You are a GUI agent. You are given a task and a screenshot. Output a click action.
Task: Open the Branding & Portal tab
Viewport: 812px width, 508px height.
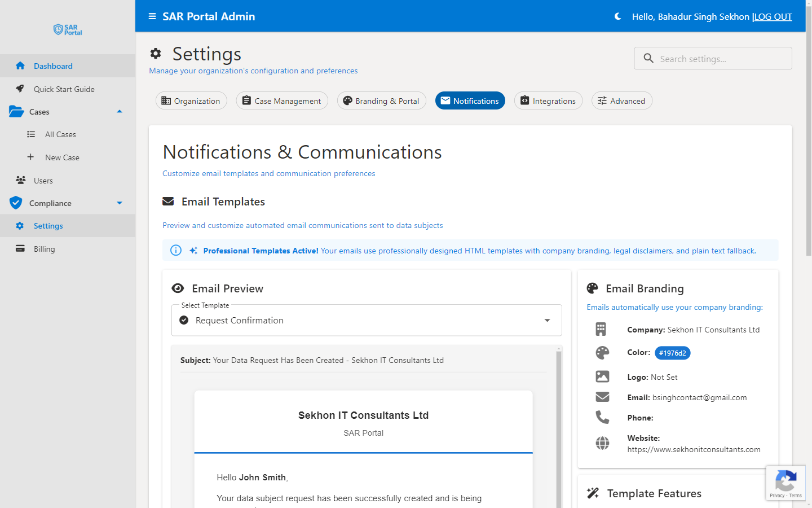pyautogui.click(x=381, y=100)
